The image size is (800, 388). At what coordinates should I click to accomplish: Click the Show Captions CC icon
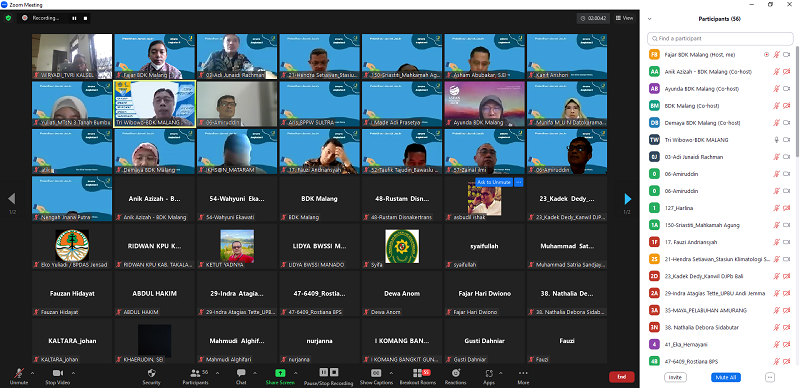[376, 373]
